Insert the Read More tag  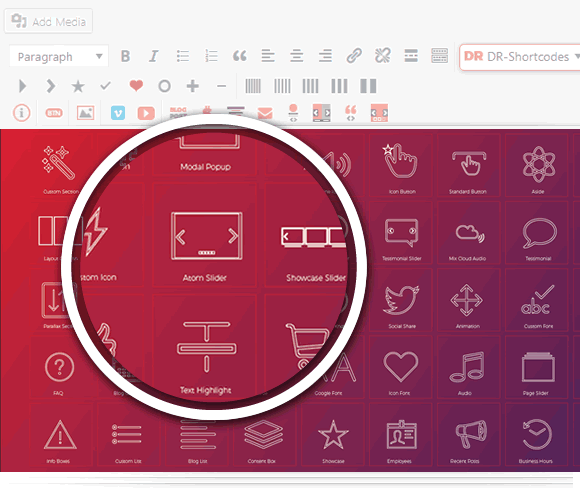(411, 56)
